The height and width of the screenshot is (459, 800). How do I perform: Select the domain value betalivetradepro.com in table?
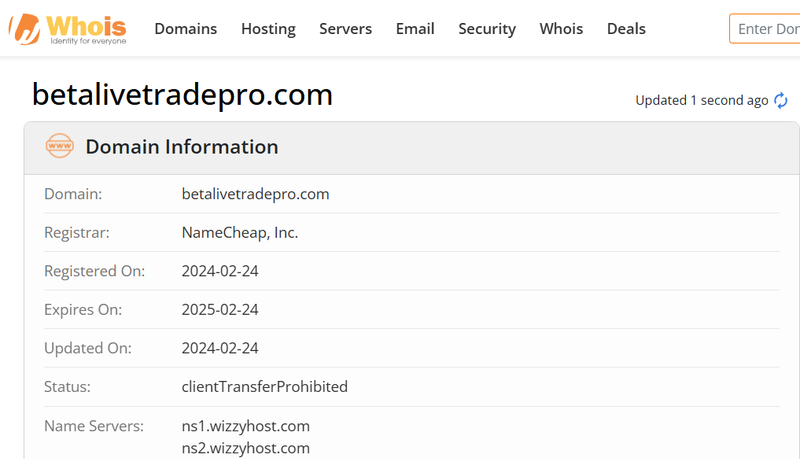point(255,194)
